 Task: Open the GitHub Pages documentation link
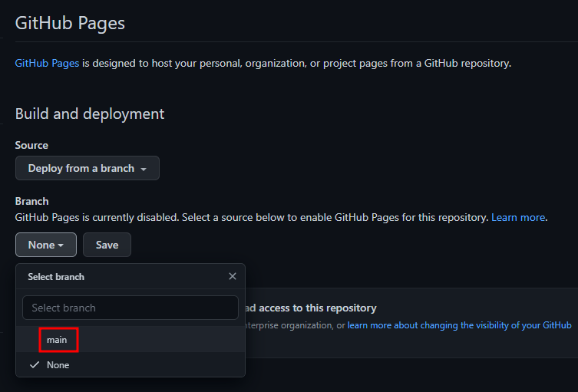click(x=47, y=64)
